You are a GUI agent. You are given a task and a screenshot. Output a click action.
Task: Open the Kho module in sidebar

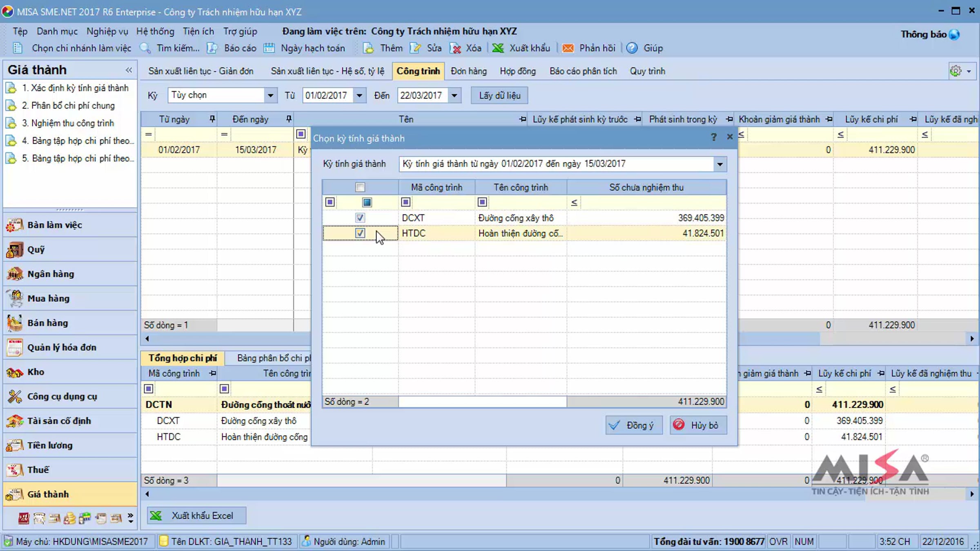pos(70,372)
